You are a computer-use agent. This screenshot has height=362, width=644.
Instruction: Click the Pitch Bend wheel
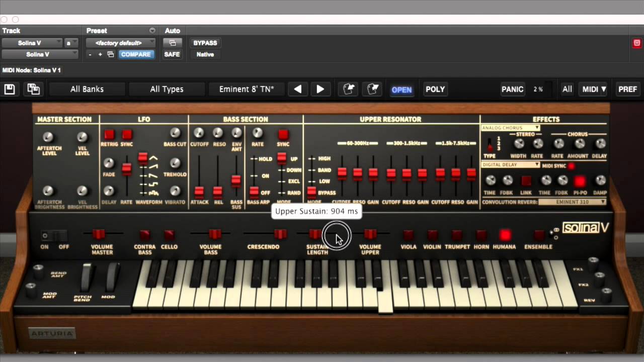tap(87, 277)
